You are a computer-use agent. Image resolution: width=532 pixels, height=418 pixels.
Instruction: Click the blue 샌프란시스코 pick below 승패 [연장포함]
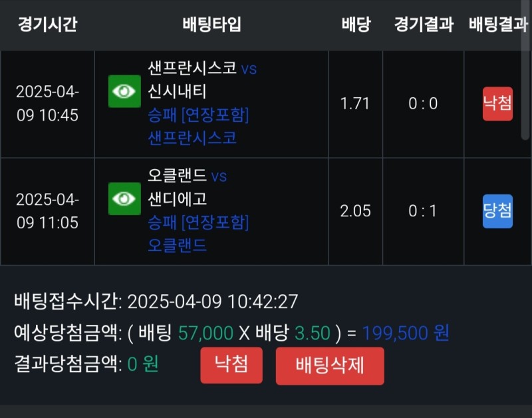[x=192, y=138]
